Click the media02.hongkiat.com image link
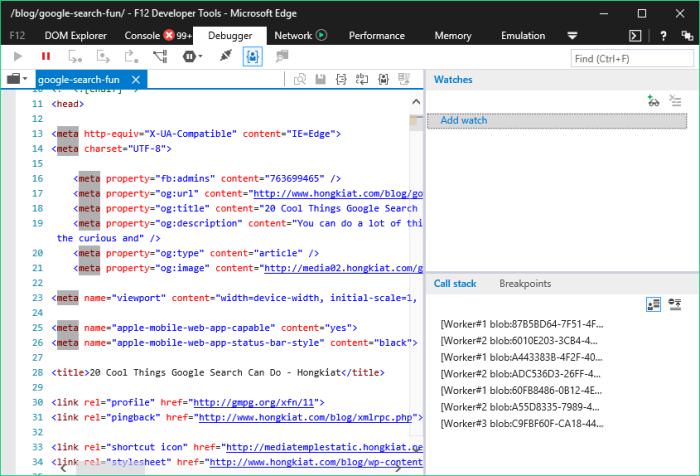 [x=343, y=268]
